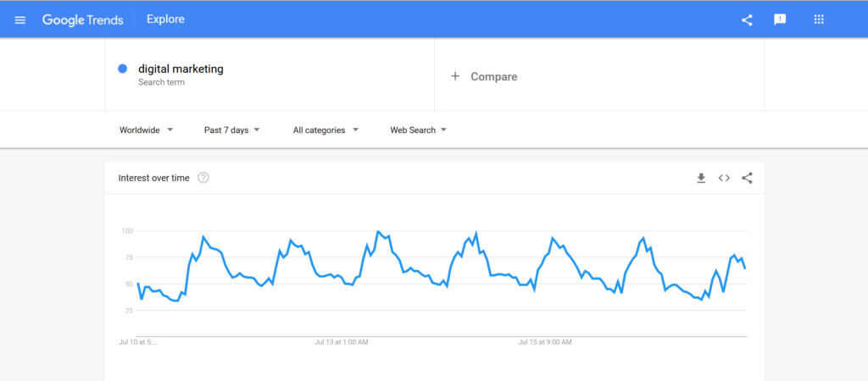This screenshot has height=381, width=868.
Task: Click the Jul 15 at 9:00 AM label
Action: point(545,342)
